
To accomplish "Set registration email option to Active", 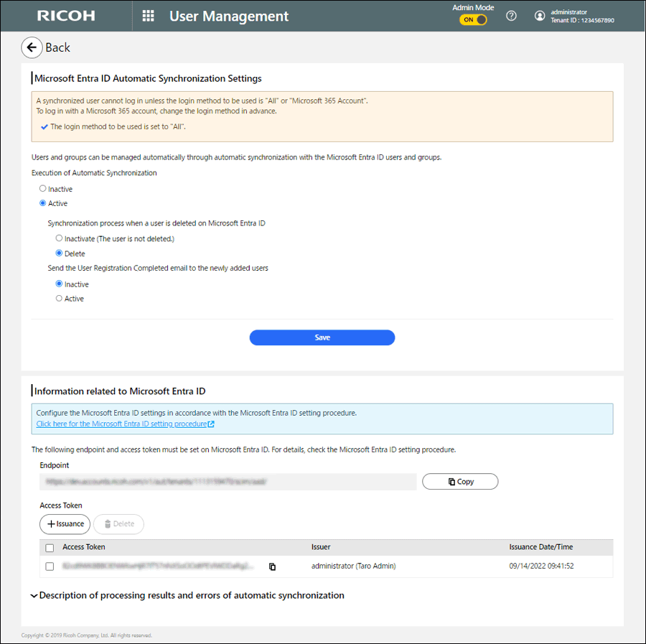I will pyautogui.click(x=60, y=299).
